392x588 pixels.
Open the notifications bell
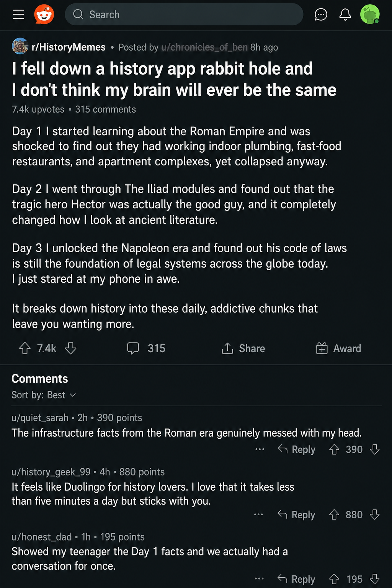tap(345, 15)
